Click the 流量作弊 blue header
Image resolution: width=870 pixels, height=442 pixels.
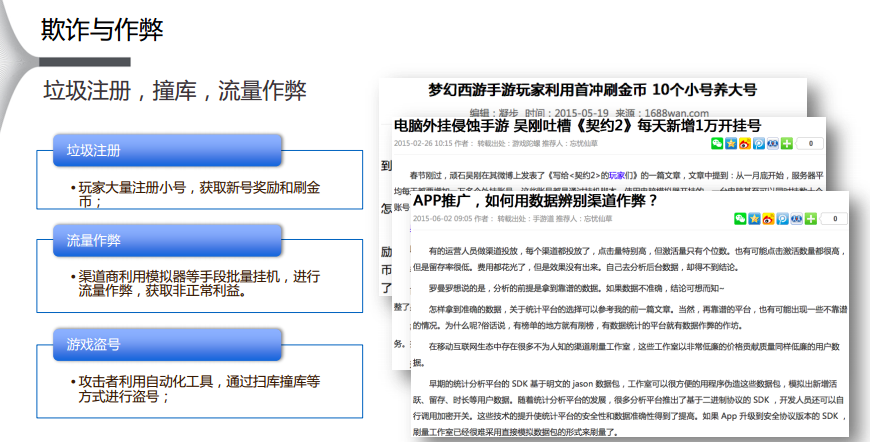167,240
